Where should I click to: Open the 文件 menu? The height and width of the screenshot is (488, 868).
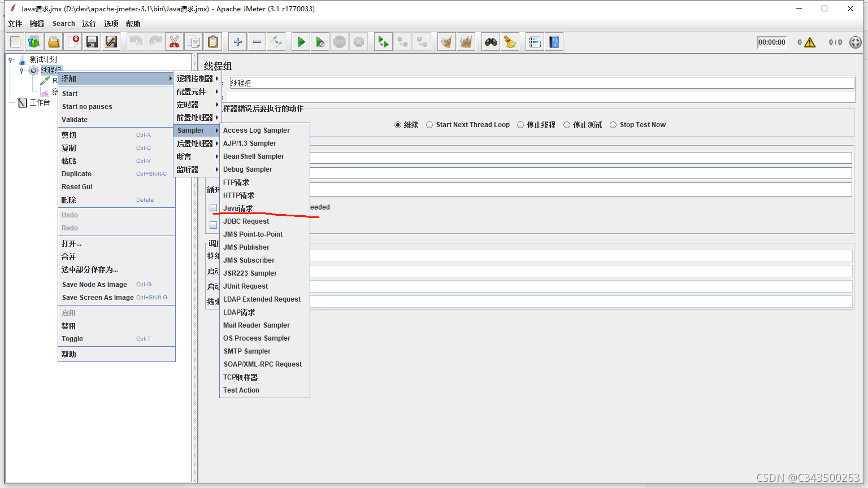pyautogui.click(x=15, y=24)
